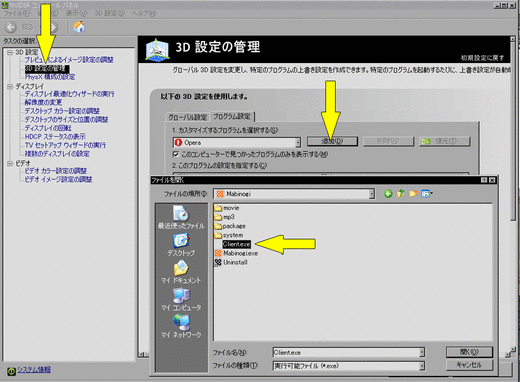520x382 pixels.
Task: Collapse the 3D settings tree node
Action: click(x=10, y=52)
